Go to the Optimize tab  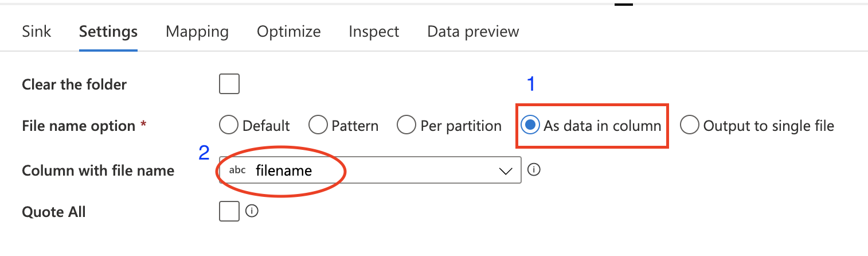point(288,31)
